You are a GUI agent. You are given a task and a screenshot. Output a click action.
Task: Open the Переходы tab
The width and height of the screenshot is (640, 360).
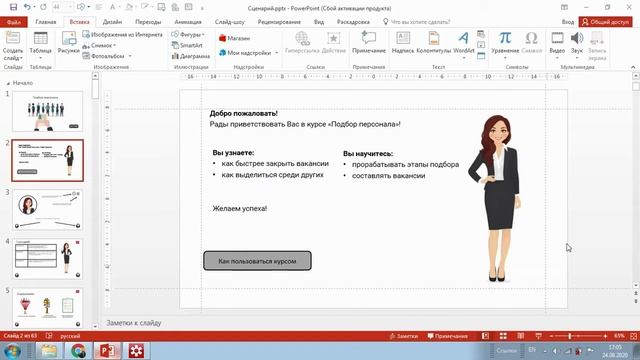point(148,22)
